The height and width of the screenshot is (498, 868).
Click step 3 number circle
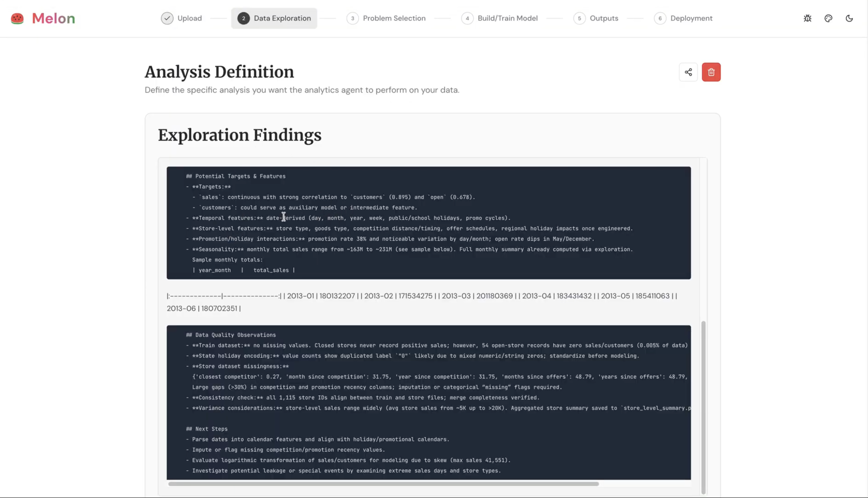click(352, 18)
